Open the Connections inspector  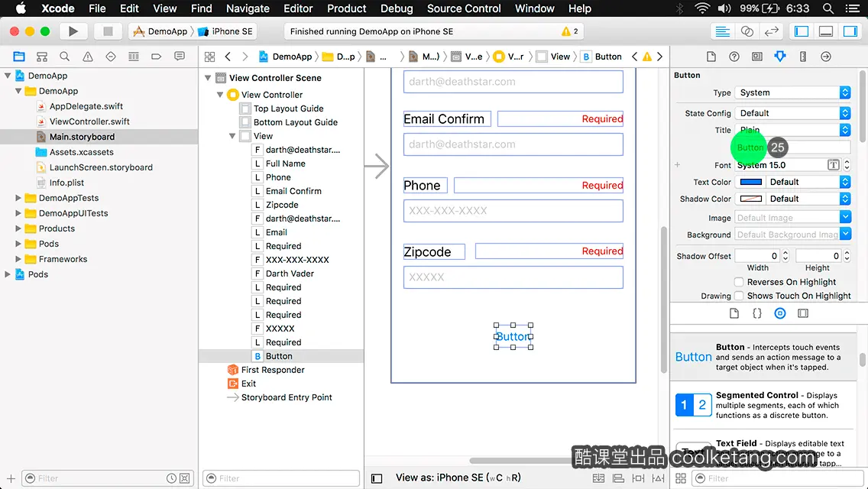826,57
